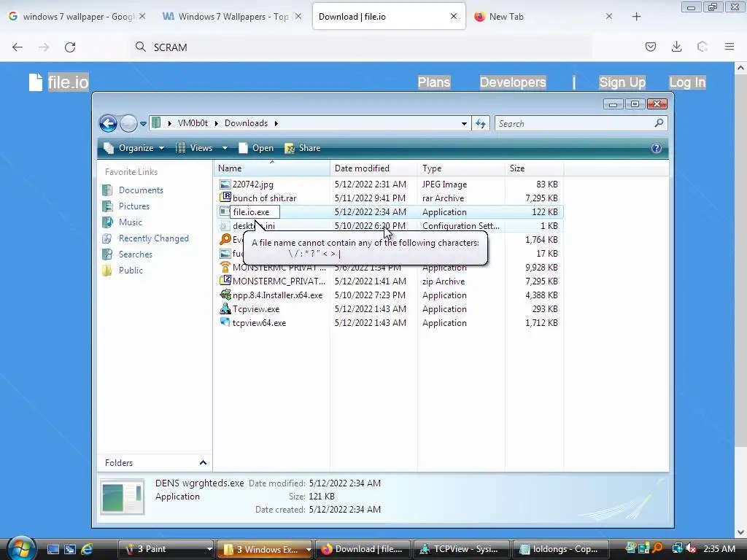Switch to loldongs taskbar button

coord(561,549)
